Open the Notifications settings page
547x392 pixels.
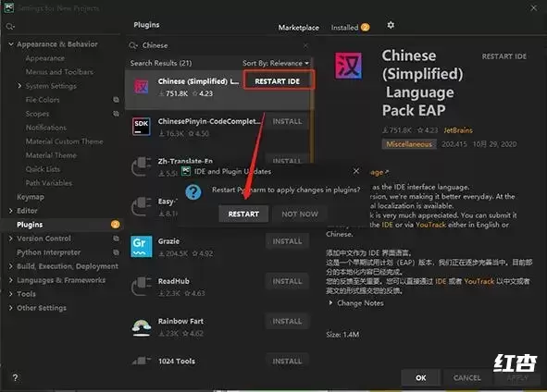45,128
